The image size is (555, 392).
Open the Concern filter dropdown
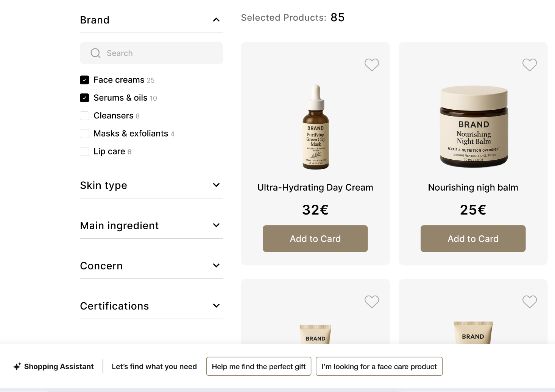click(x=216, y=266)
